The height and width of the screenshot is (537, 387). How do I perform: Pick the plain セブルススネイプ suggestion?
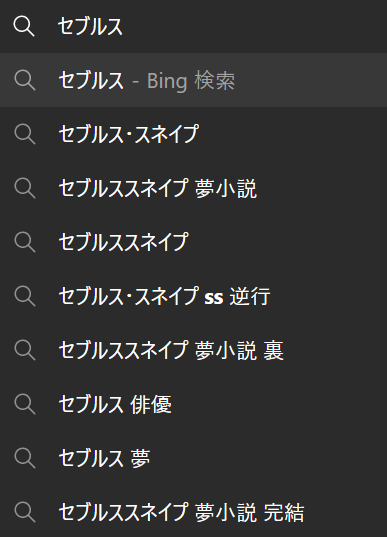click(194, 242)
